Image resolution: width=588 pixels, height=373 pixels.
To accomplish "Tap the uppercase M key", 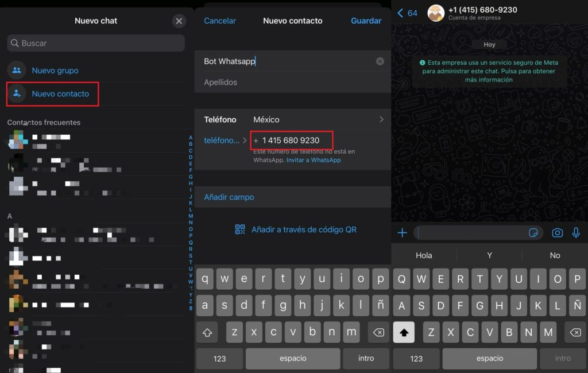I will tap(548, 332).
